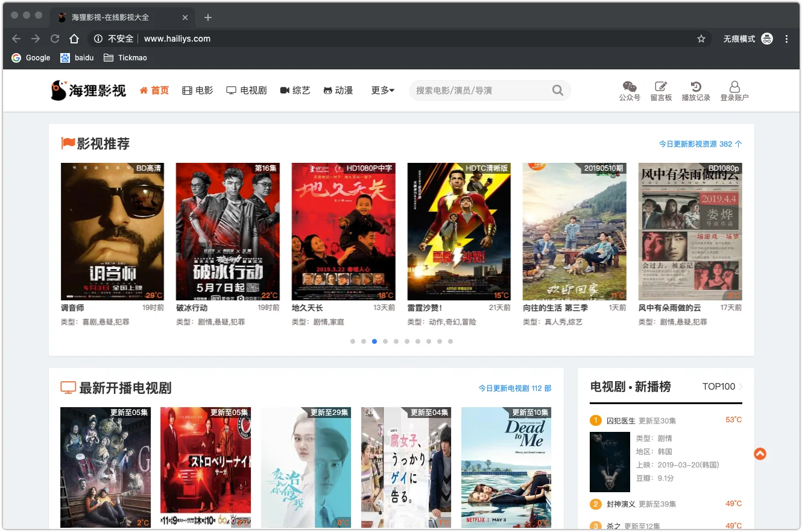
Task: Open the 电影 movies section
Action: tap(198, 90)
